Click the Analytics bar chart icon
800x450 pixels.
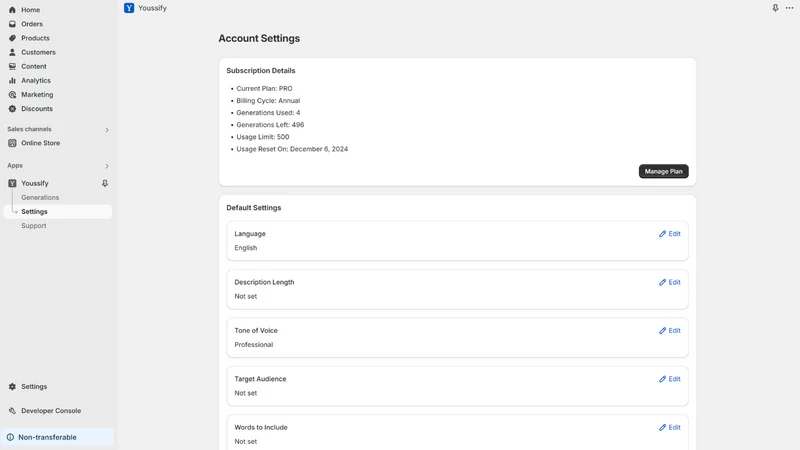tap(12, 81)
